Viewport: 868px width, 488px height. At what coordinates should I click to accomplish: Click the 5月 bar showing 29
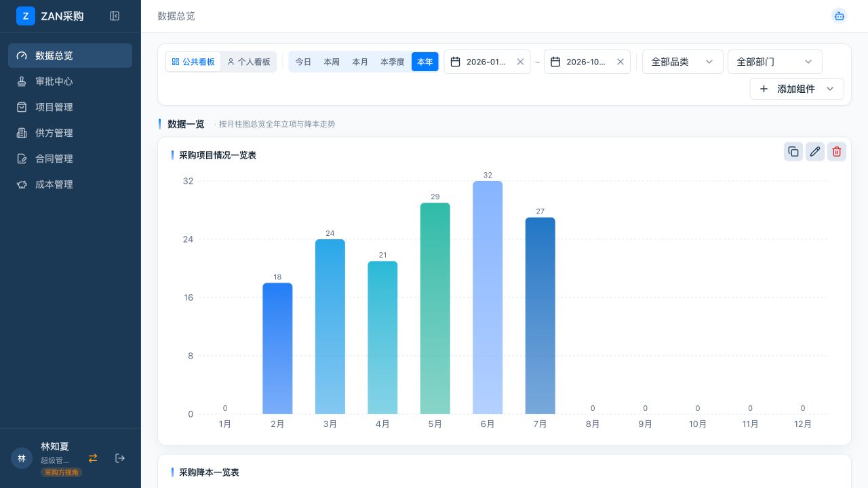pos(435,308)
